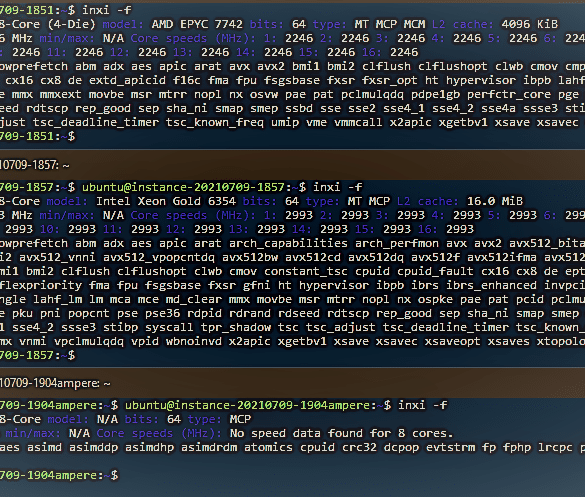Click the final '709-1904ampere:~$' prompt line
The height and width of the screenshot is (497, 585).
pyautogui.click(x=59, y=475)
